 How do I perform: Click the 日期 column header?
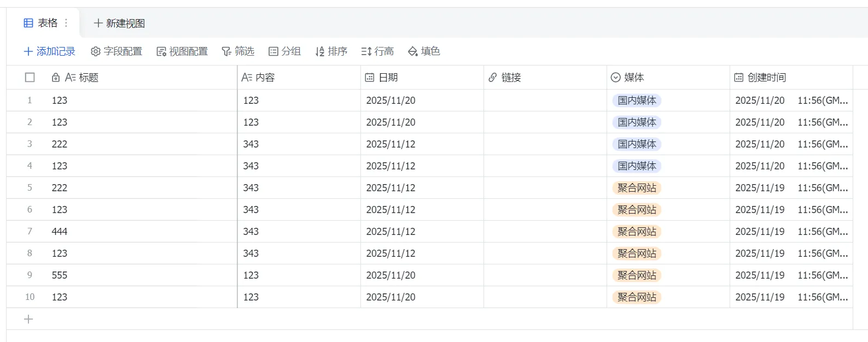(388, 78)
